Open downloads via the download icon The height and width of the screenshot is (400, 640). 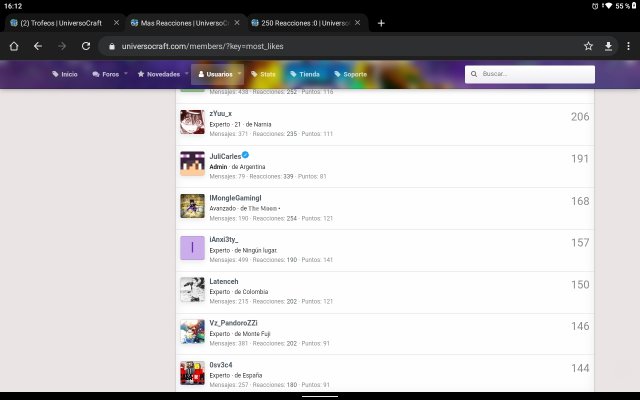[608, 46]
